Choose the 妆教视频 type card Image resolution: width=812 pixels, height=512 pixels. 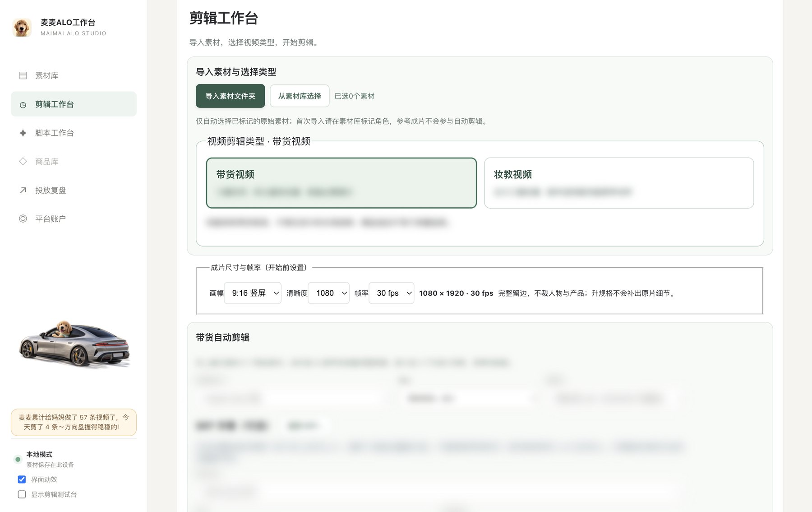[x=619, y=183]
